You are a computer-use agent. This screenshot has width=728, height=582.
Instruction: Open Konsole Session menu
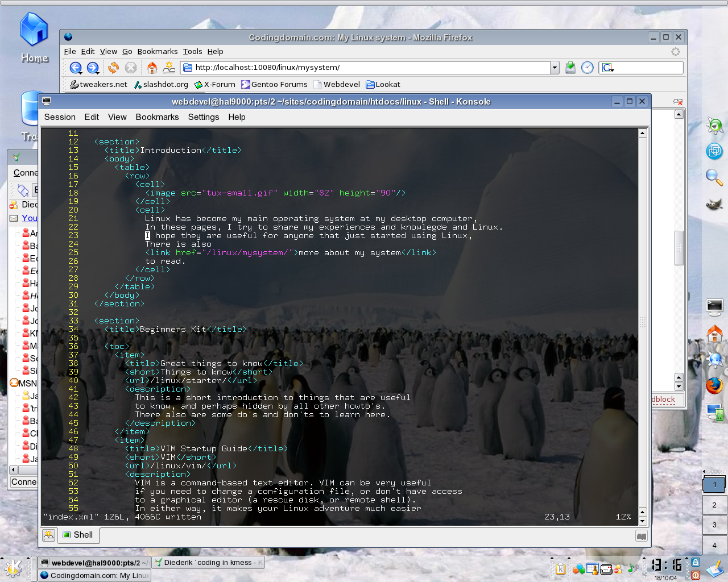point(60,117)
